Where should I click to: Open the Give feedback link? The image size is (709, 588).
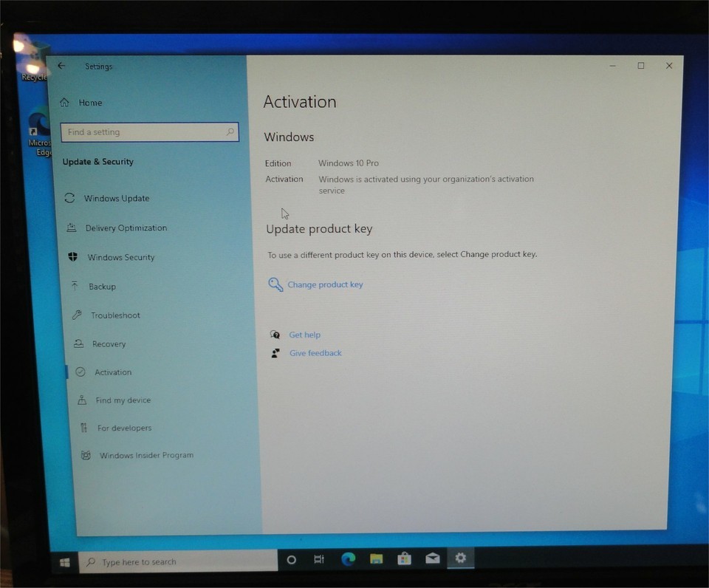coord(315,353)
